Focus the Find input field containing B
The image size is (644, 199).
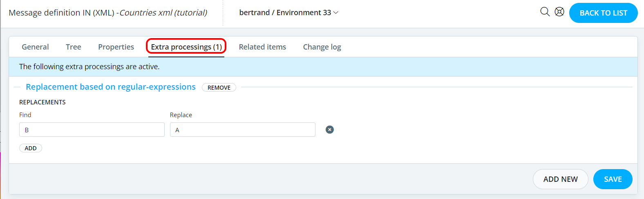(92, 130)
